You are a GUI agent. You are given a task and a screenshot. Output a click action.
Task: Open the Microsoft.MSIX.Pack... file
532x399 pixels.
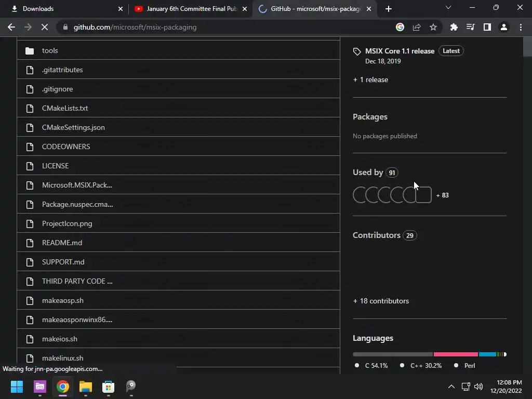(x=77, y=185)
